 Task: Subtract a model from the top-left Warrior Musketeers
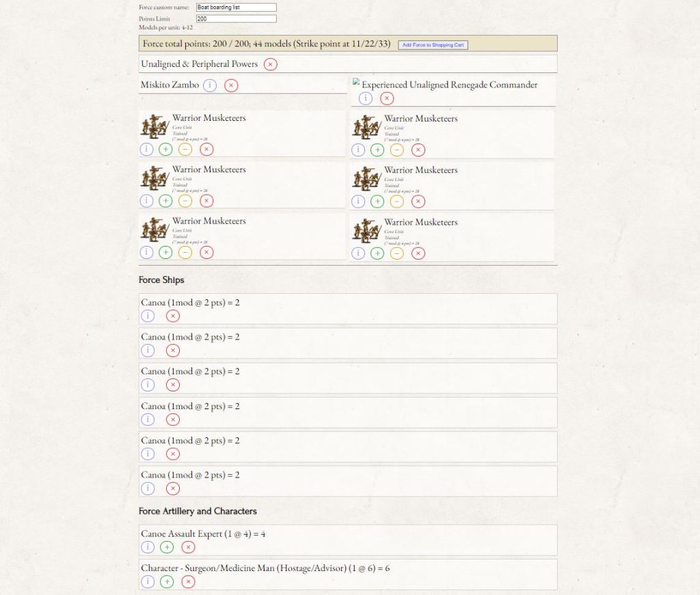tap(185, 149)
